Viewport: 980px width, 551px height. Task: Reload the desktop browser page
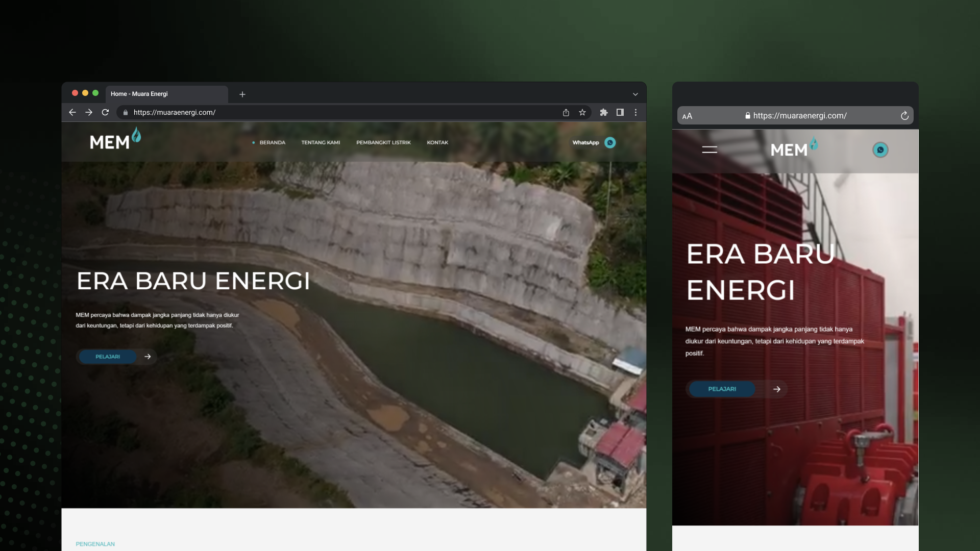click(x=105, y=112)
